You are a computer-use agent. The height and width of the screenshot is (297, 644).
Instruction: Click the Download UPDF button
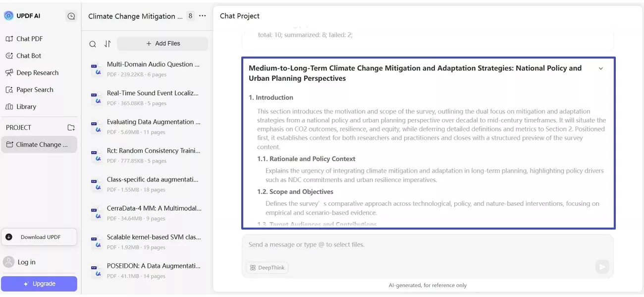(x=39, y=237)
